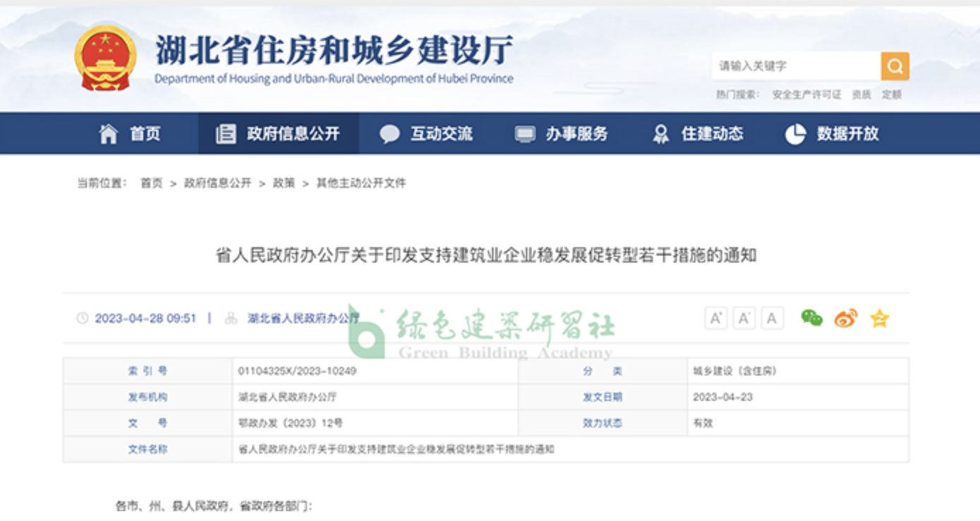Share article via Weibo icon
980x521 pixels.
pyautogui.click(x=846, y=318)
